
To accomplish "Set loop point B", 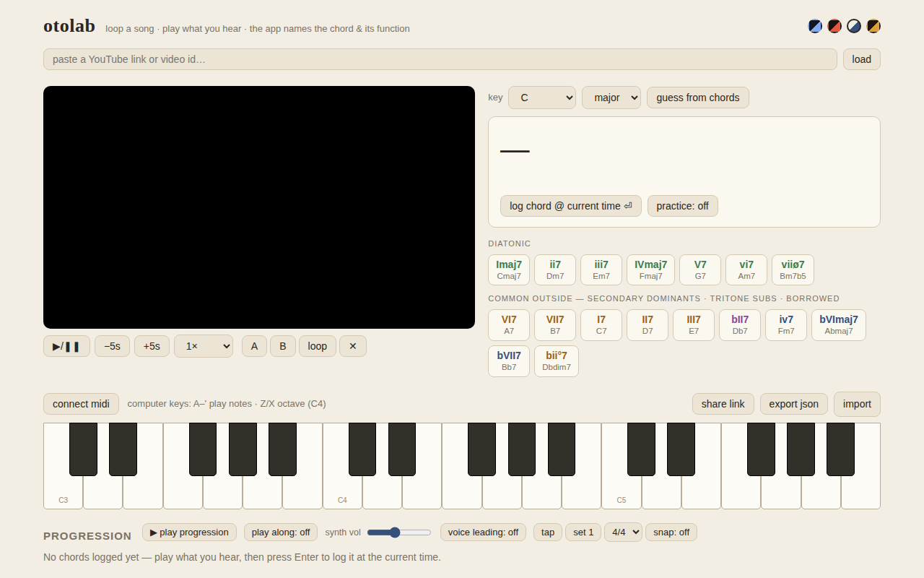I will point(283,346).
